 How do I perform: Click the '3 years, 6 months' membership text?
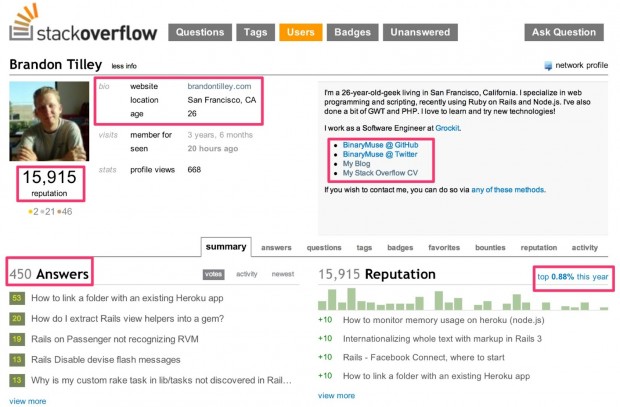[220, 135]
